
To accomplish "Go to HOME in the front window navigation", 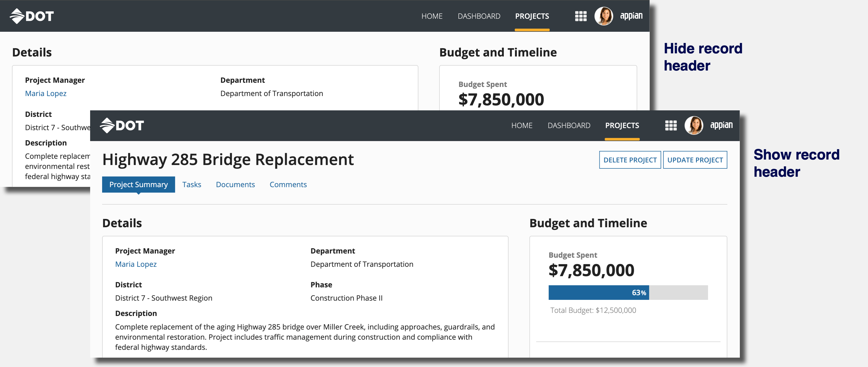I will 522,126.
